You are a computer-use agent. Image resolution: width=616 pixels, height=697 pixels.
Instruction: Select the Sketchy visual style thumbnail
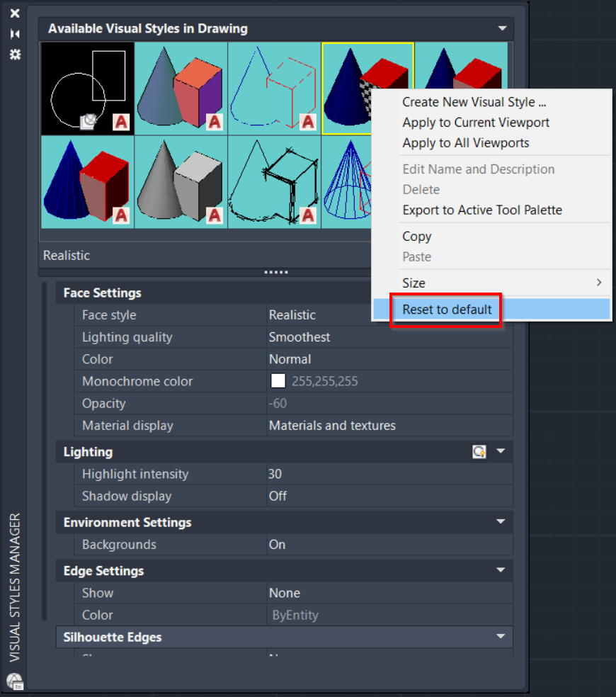pos(274,182)
